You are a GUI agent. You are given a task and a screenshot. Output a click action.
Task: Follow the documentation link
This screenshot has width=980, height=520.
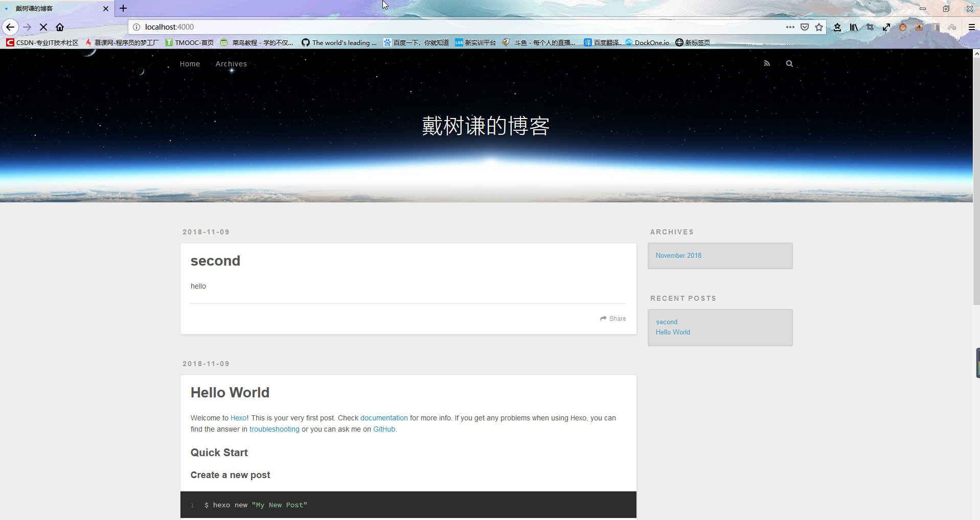pos(384,418)
